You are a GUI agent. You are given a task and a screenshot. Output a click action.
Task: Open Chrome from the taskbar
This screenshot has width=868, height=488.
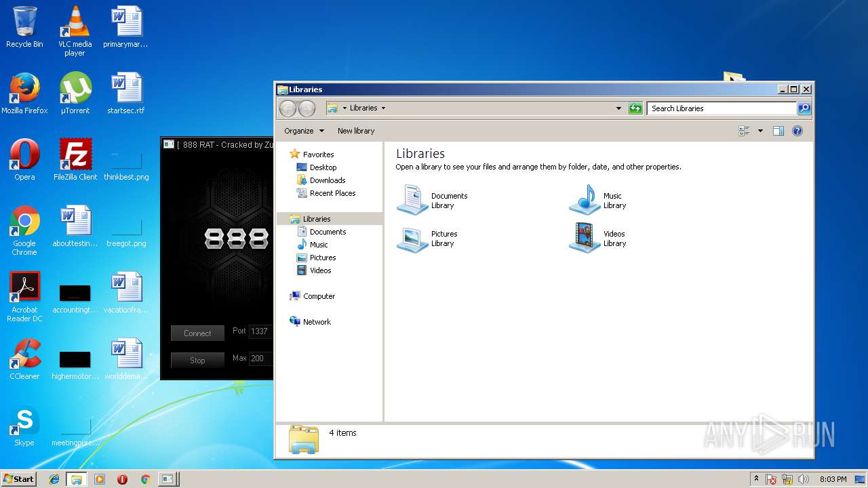pyautogui.click(x=145, y=479)
